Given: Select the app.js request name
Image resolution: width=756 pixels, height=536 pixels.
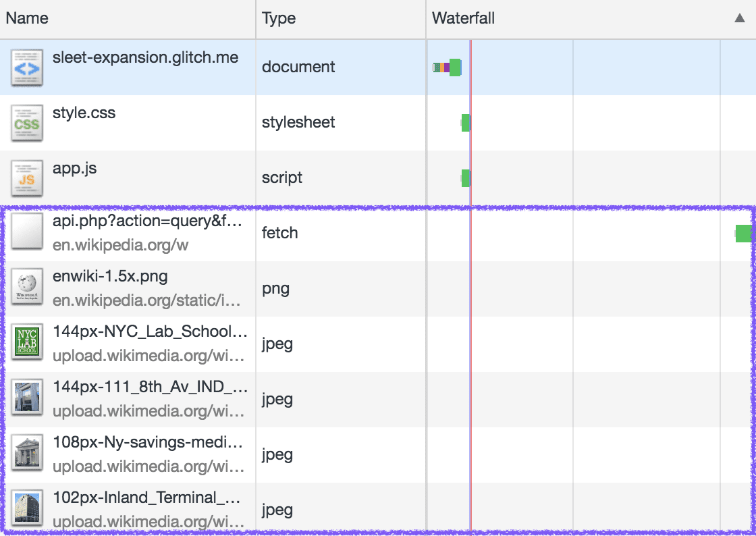Looking at the screenshot, I should [x=74, y=169].
